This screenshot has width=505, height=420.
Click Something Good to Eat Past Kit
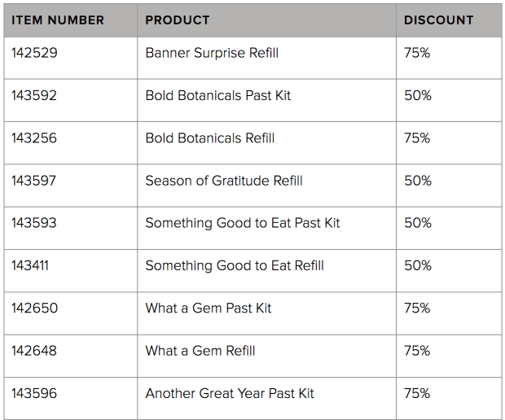click(x=243, y=223)
